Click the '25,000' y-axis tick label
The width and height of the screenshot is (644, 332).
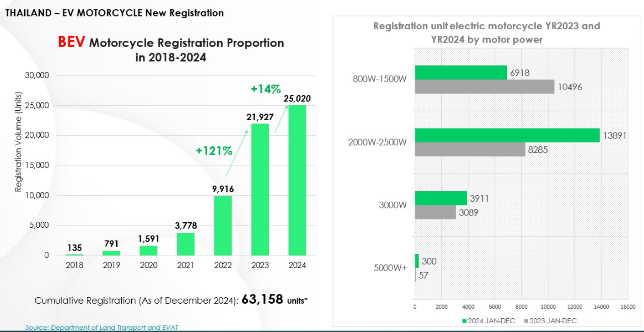point(37,106)
